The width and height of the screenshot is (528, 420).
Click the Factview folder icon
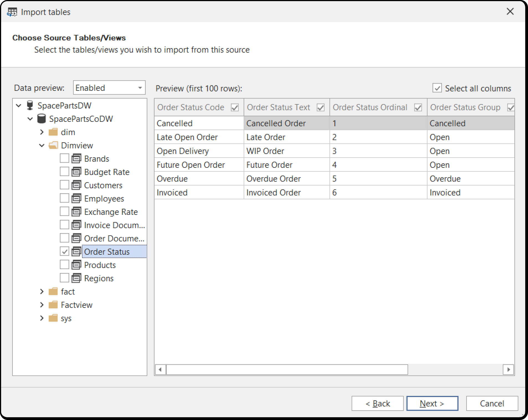pos(53,305)
